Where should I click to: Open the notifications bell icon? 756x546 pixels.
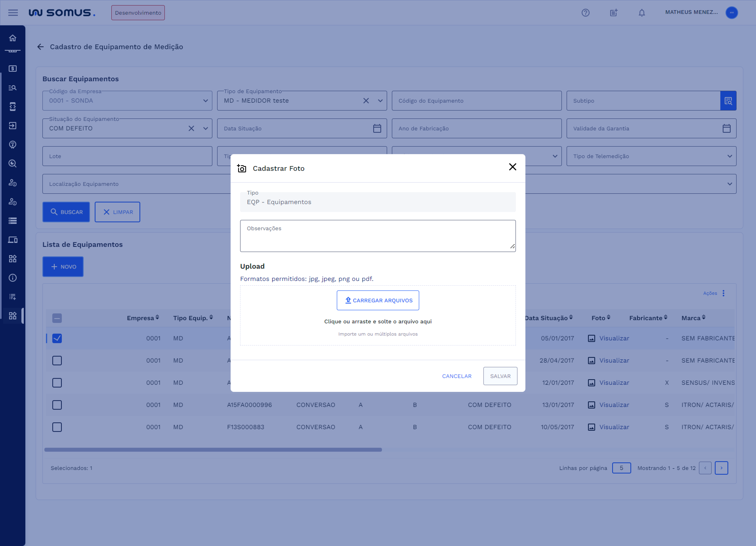coord(642,13)
